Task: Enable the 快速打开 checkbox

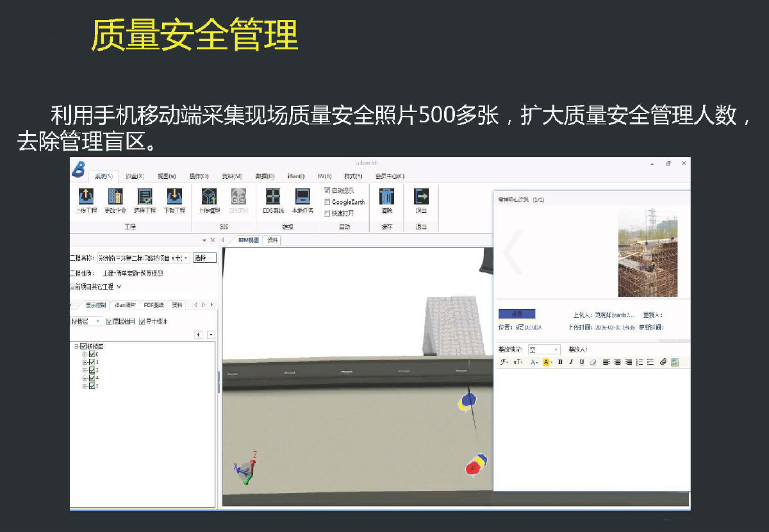Action: coord(327,213)
